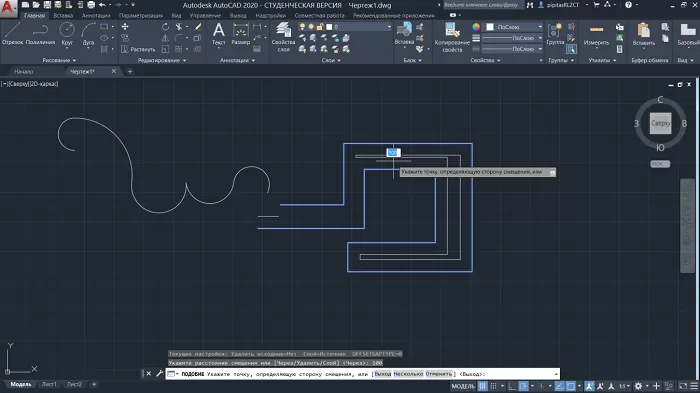The image size is (700, 393).
Task: Expand the Аннотации panel
Action: click(x=238, y=60)
